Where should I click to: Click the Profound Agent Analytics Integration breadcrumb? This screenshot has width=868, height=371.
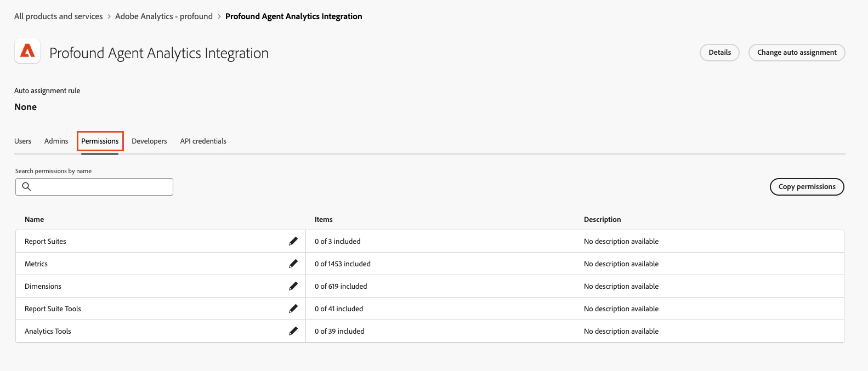coord(293,16)
